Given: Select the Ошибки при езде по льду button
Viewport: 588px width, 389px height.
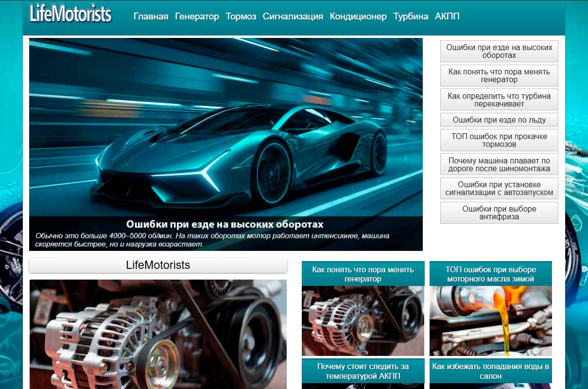Looking at the screenshot, I should 499,120.
